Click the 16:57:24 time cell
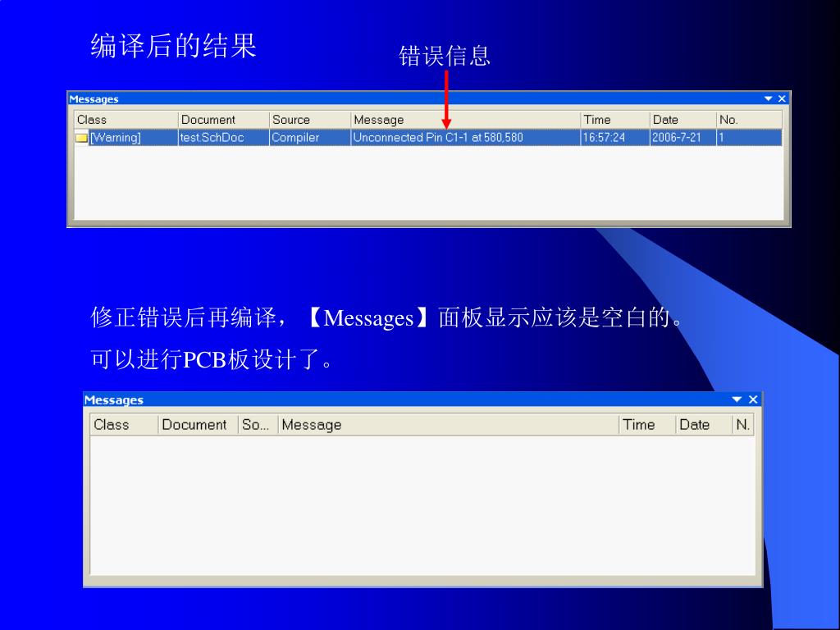This screenshot has width=840, height=630. tap(614, 138)
